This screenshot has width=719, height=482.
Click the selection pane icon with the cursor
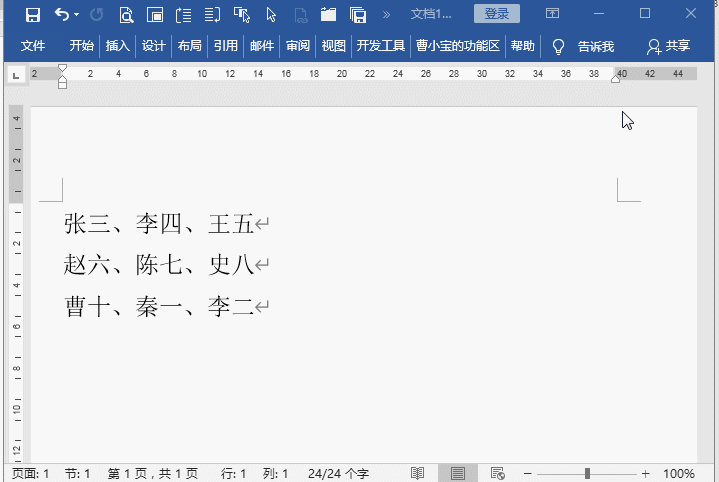click(x=242, y=15)
